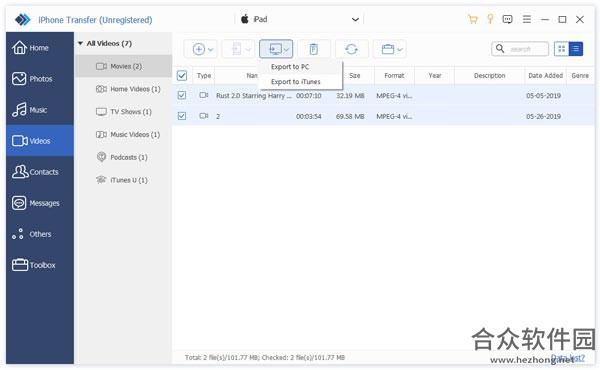Viewport: 600px width, 370px height.
Task: Sort by the Size column header
Action: (x=354, y=75)
